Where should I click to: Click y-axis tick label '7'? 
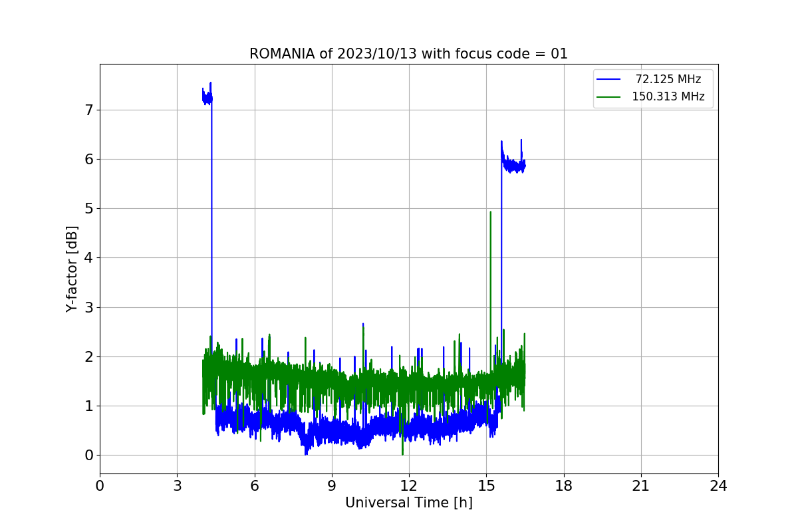pyautogui.click(x=88, y=110)
